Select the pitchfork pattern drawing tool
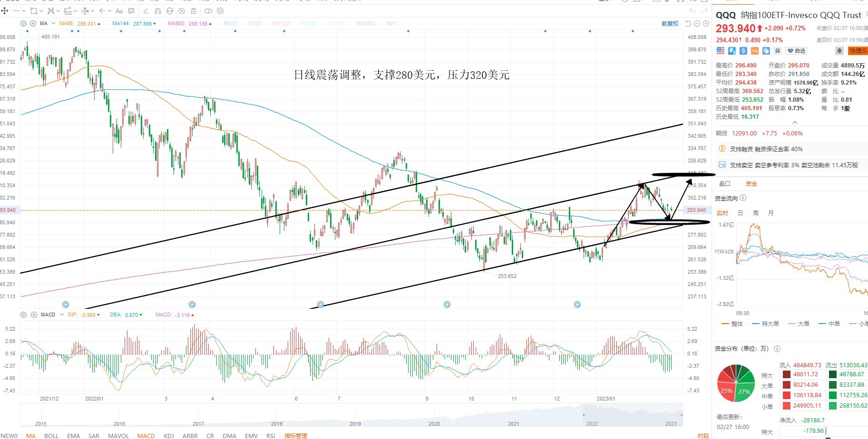Screen dimensions: 868x439 51,10
